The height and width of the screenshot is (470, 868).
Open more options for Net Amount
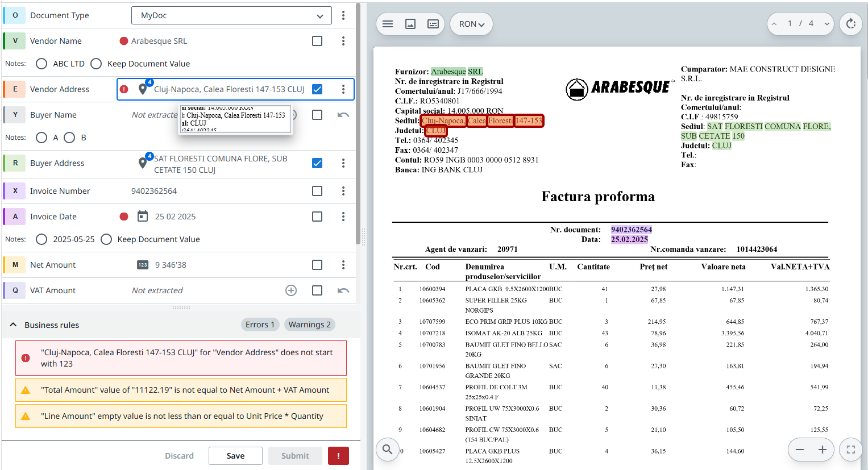point(343,265)
